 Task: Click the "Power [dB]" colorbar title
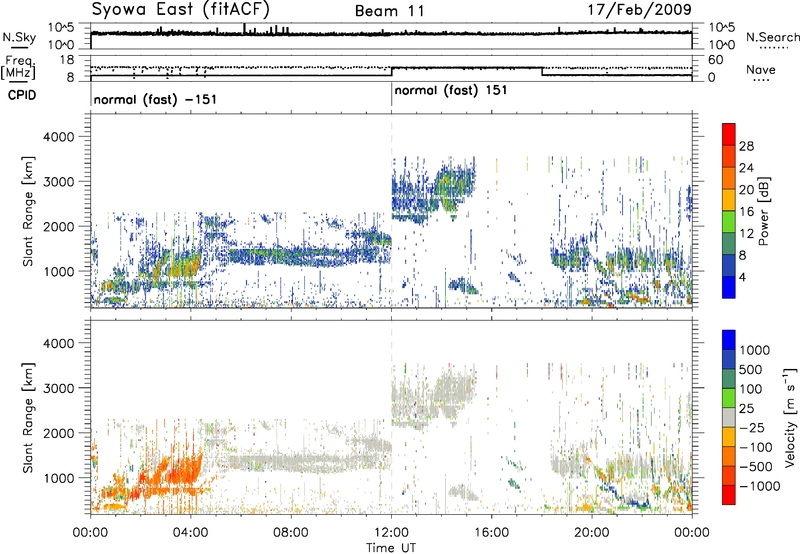[x=763, y=211]
